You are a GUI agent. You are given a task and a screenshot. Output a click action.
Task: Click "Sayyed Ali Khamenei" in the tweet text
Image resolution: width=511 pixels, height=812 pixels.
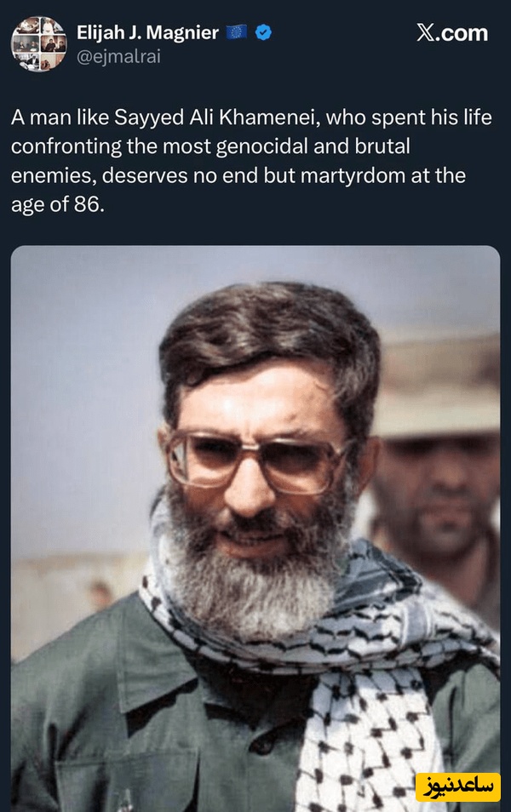tap(220, 117)
